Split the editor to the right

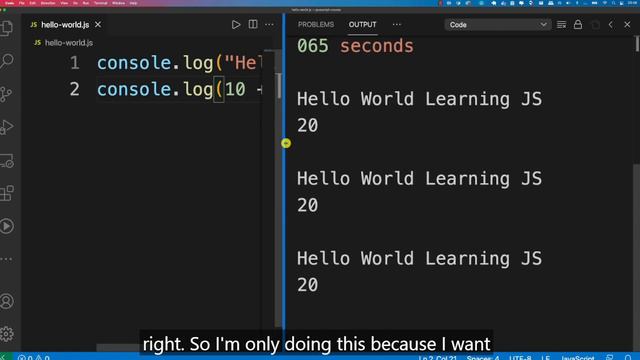coord(253,24)
